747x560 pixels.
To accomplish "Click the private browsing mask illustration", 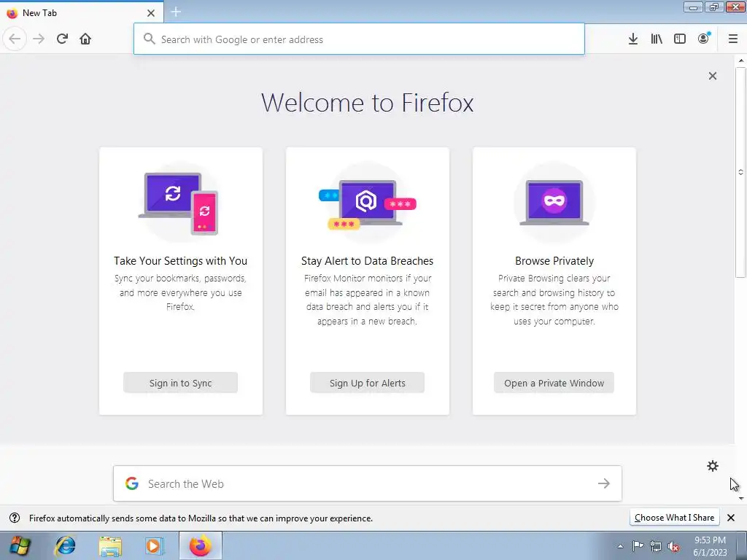I will click(x=554, y=203).
